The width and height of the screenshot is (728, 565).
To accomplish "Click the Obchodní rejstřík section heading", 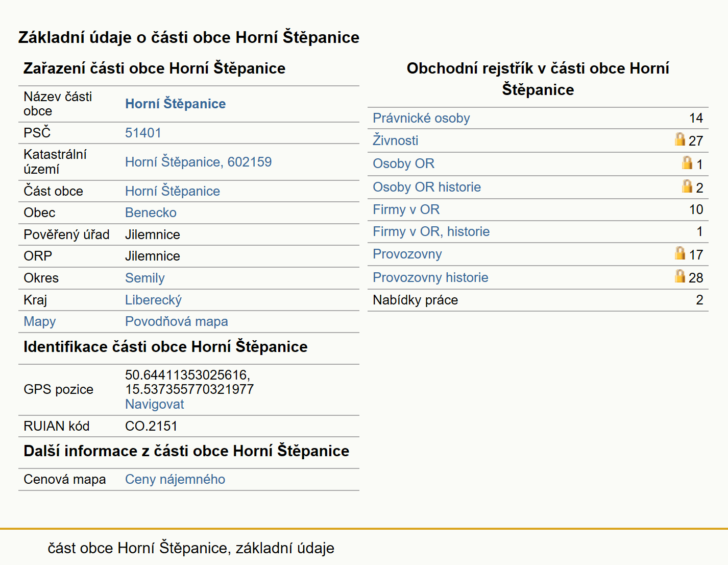I will click(538, 79).
